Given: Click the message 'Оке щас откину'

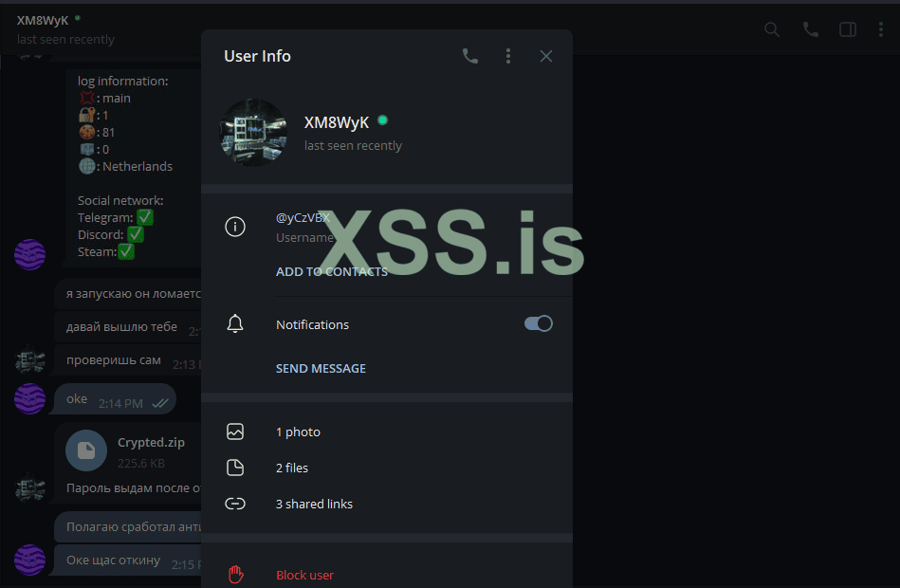Looking at the screenshot, I should click(114, 560).
